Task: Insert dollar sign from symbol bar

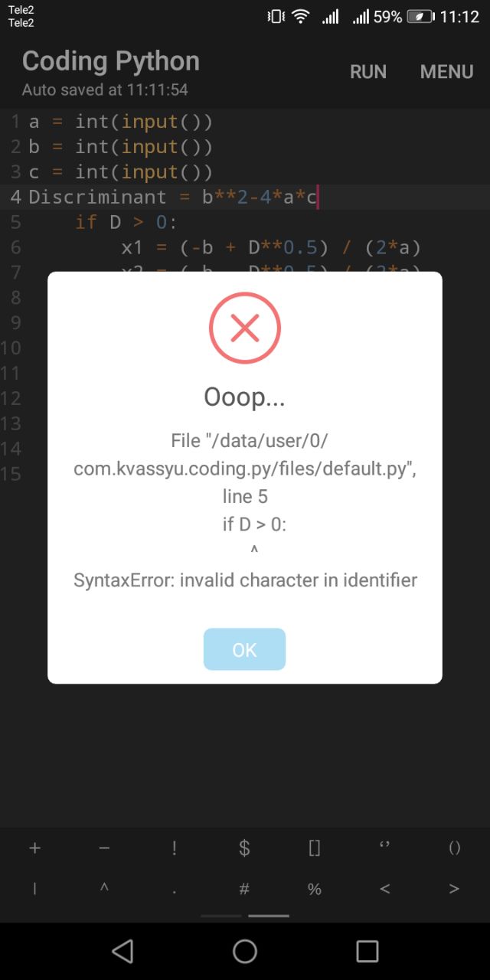Action: tap(244, 848)
